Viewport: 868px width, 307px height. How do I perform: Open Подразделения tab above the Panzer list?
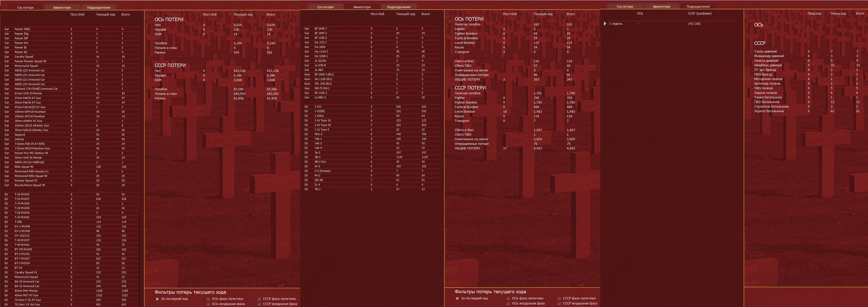point(98,7)
